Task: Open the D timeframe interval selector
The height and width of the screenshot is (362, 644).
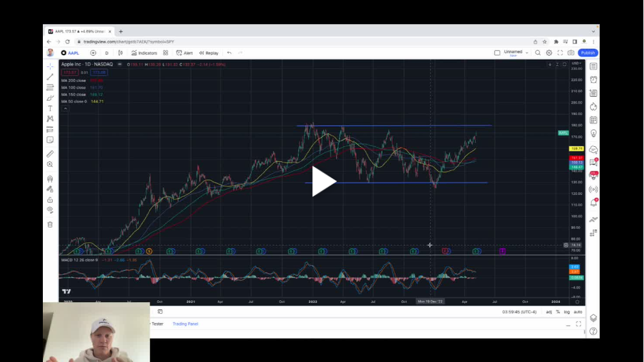Action: point(106,53)
